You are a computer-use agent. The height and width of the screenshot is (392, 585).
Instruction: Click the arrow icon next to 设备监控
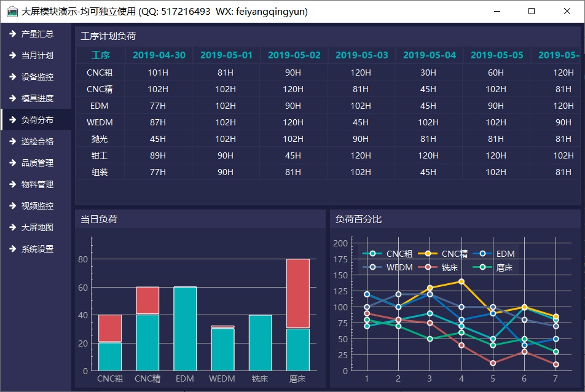click(x=12, y=77)
